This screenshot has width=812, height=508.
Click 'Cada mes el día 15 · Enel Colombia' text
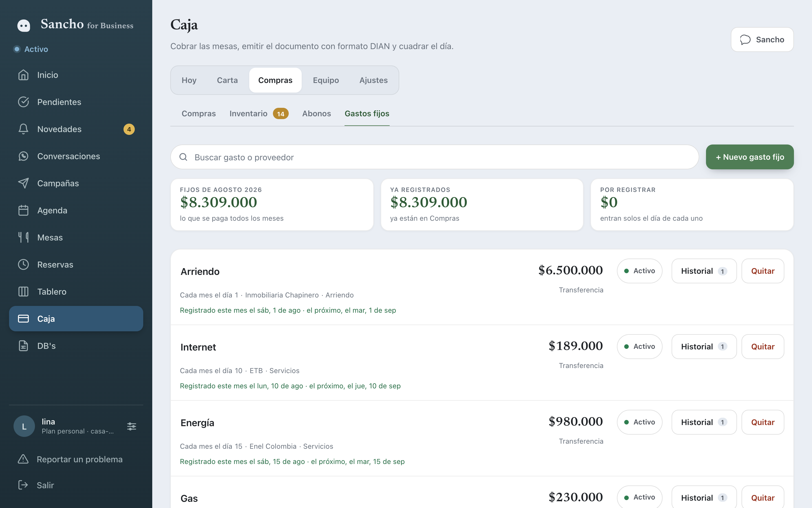238,446
